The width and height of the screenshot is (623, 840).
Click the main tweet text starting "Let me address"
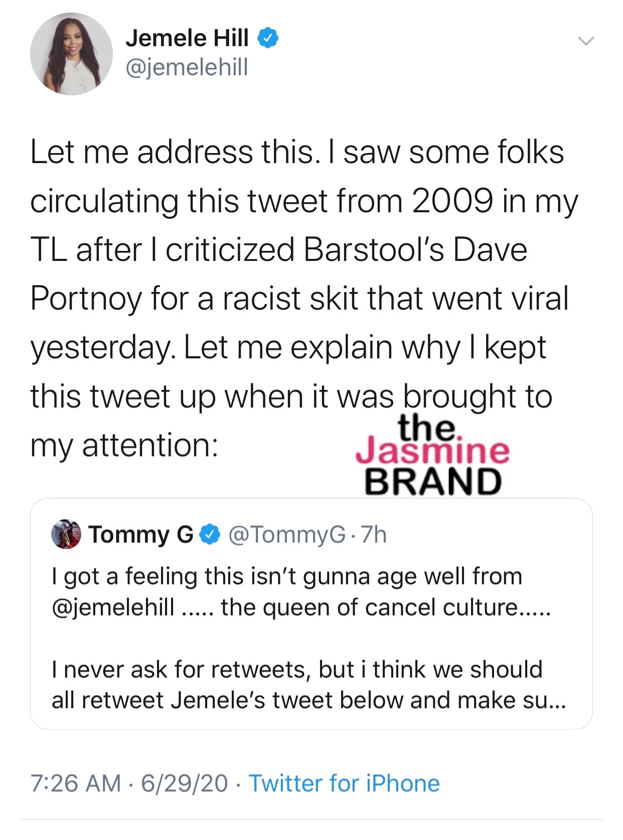tap(297, 153)
